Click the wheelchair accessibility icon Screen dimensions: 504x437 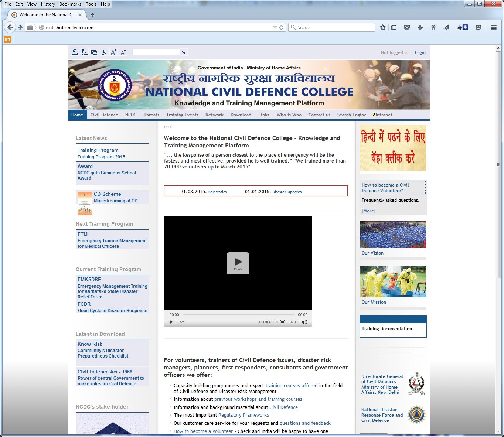tap(104, 52)
